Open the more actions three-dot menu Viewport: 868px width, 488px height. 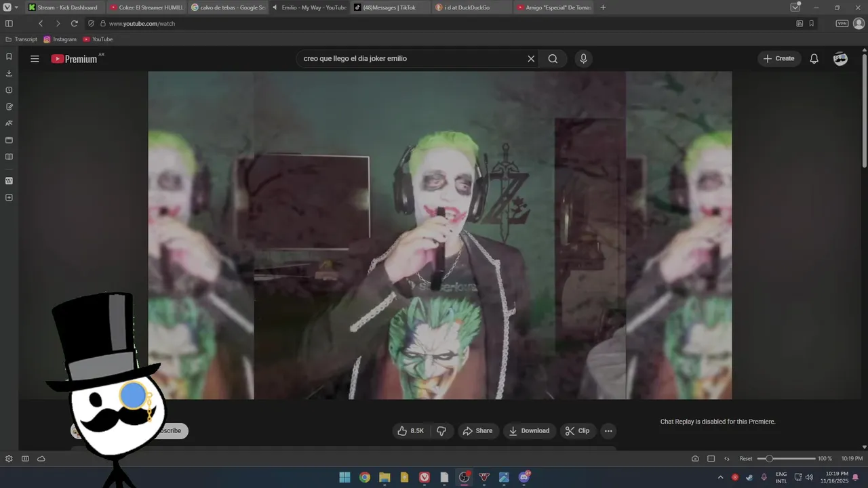tap(608, 430)
